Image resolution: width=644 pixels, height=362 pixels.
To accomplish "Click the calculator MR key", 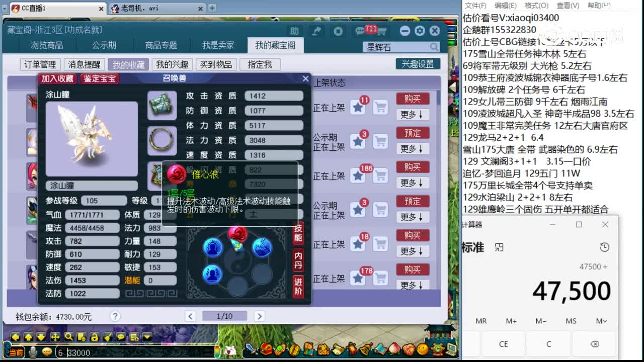I will 481,321.
